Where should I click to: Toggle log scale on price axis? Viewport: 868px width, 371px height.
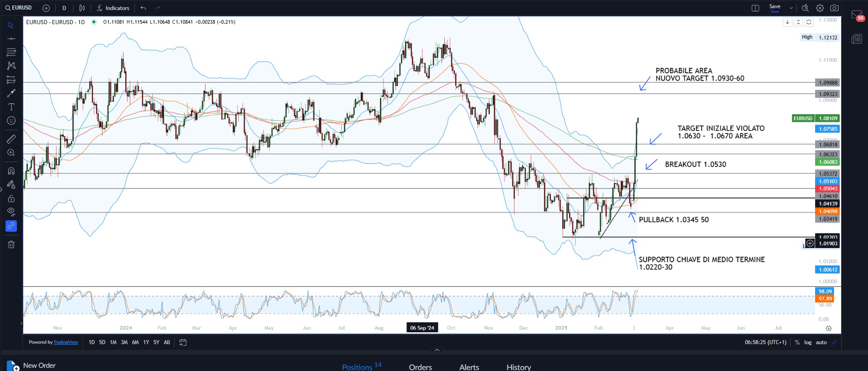pyautogui.click(x=808, y=342)
